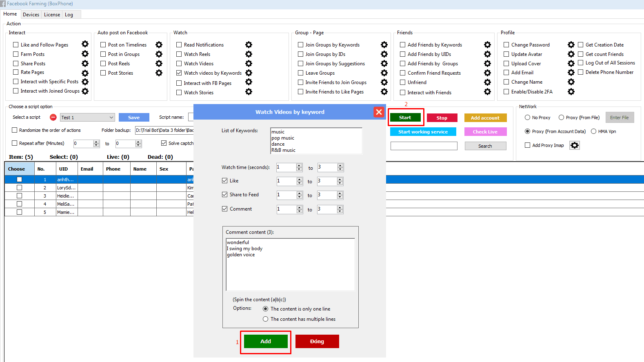644x362 pixels.
Task: Uncheck Watch videos by Keywords
Action: click(179, 73)
